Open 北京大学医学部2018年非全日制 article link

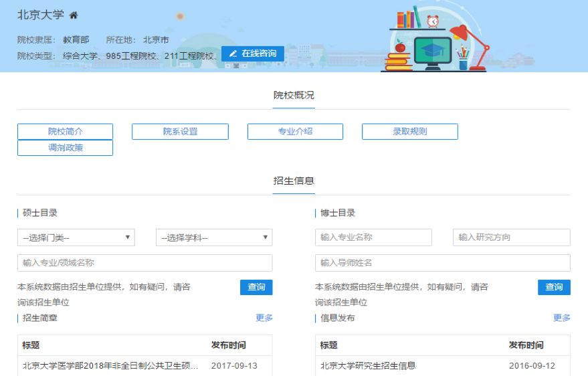click(x=110, y=366)
